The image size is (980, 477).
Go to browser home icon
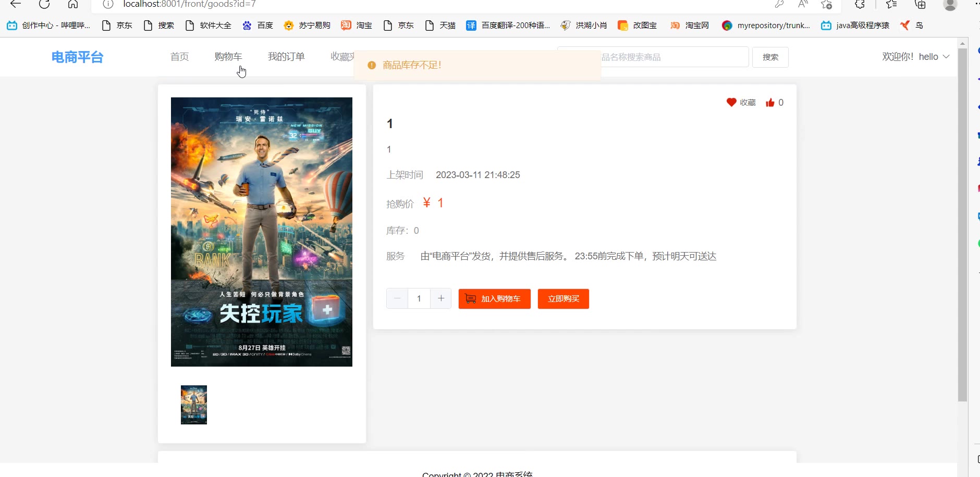click(x=73, y=4)
